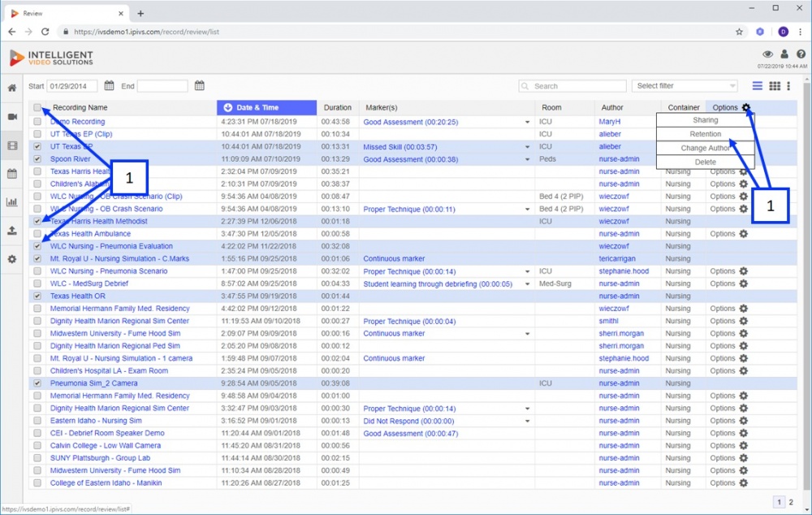Image resolution: width=812 pixels, height=515 pixels.
Task: Open SUNY Plattsburgh - Group Lab recording
Action: tap(100, 458)
